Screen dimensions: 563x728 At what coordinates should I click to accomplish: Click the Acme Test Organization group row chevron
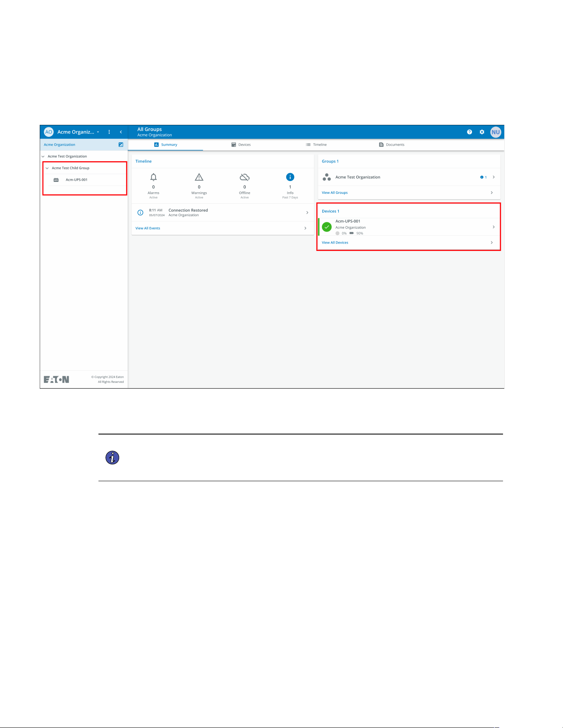(494, 177)
